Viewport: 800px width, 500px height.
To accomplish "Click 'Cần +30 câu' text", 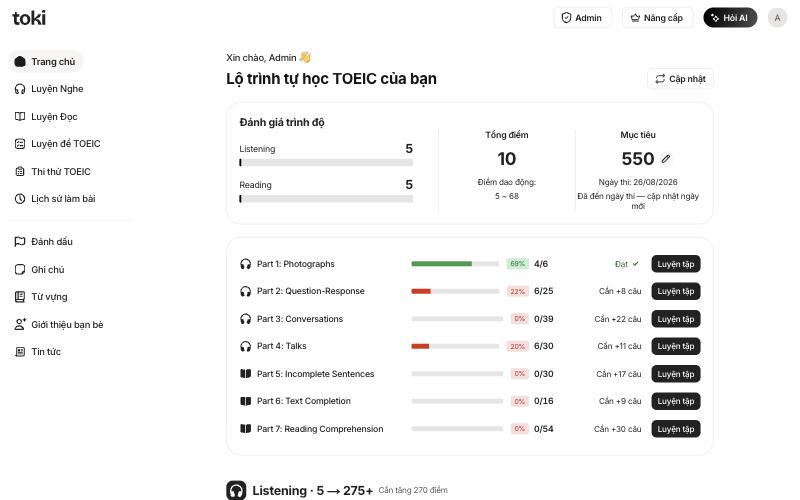I will (x=617, y=429).
